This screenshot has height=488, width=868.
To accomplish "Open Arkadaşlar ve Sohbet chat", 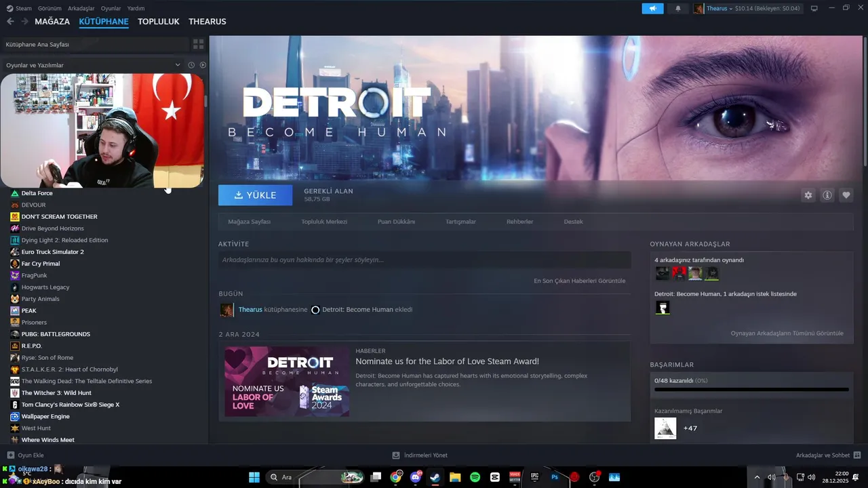I will point(828,455).
